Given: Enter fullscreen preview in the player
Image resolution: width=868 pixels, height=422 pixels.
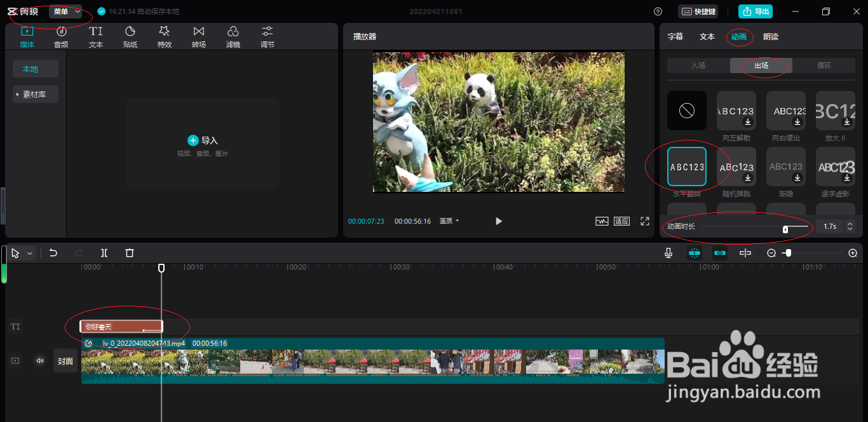Looking at the screenshot, I should click(645, 221).
